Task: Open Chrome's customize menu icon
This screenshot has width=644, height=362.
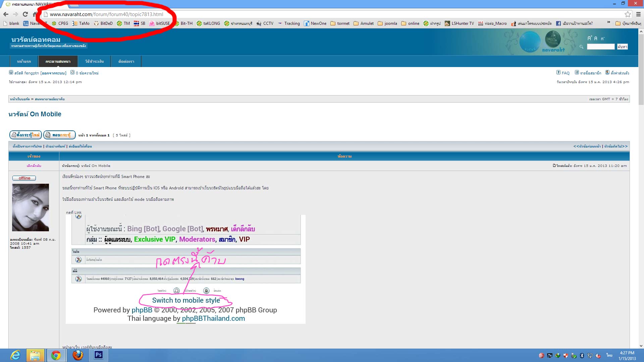Action: 638,14
